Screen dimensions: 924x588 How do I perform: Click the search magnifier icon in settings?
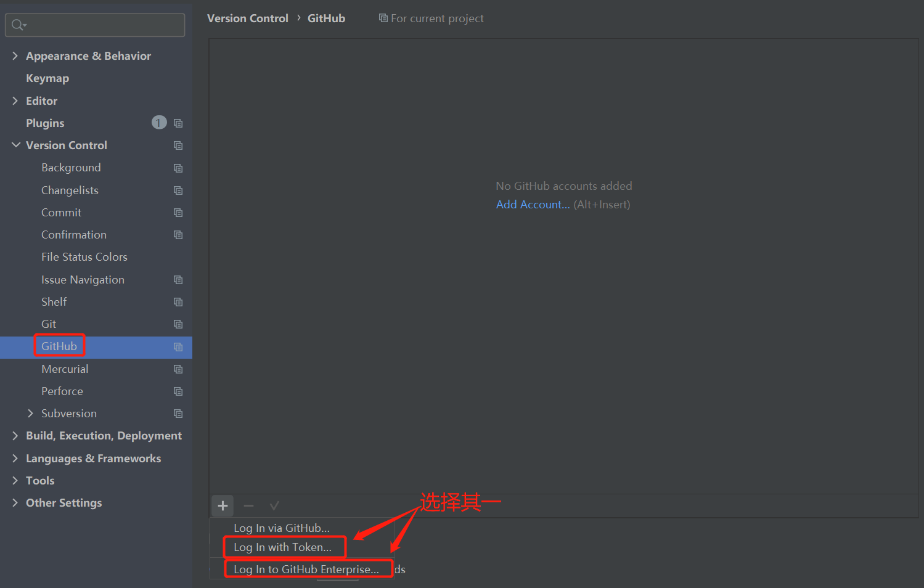(18, 25)
